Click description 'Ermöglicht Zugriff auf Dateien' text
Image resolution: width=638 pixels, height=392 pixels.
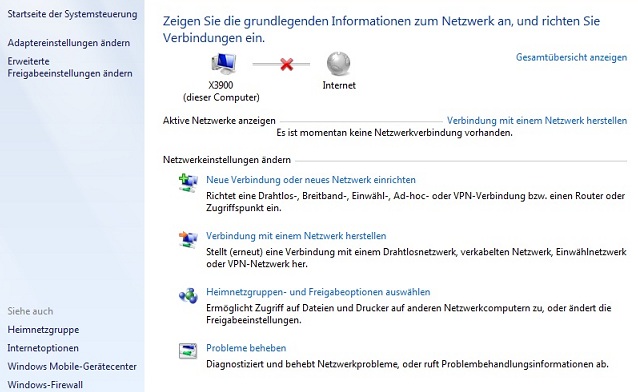pyautogui.click(x=409, y=314)
